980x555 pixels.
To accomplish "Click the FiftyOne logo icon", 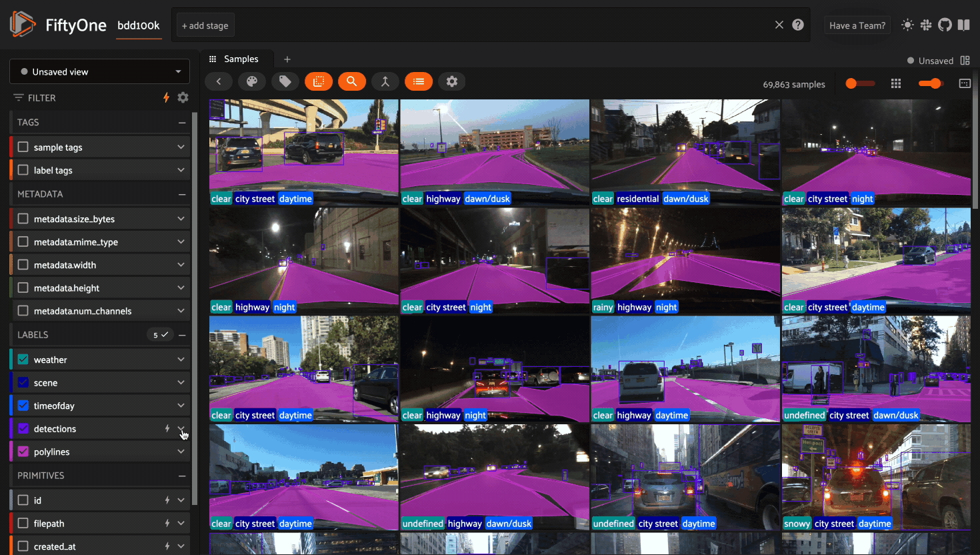I will coord(23,25).
